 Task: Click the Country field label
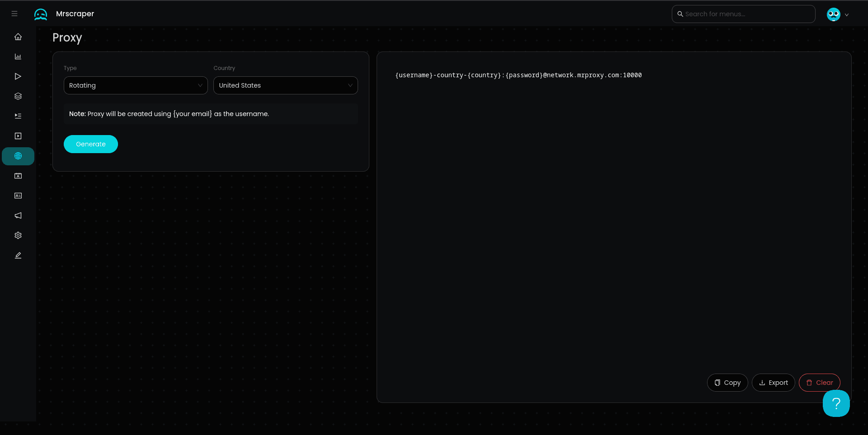(224, 68)
